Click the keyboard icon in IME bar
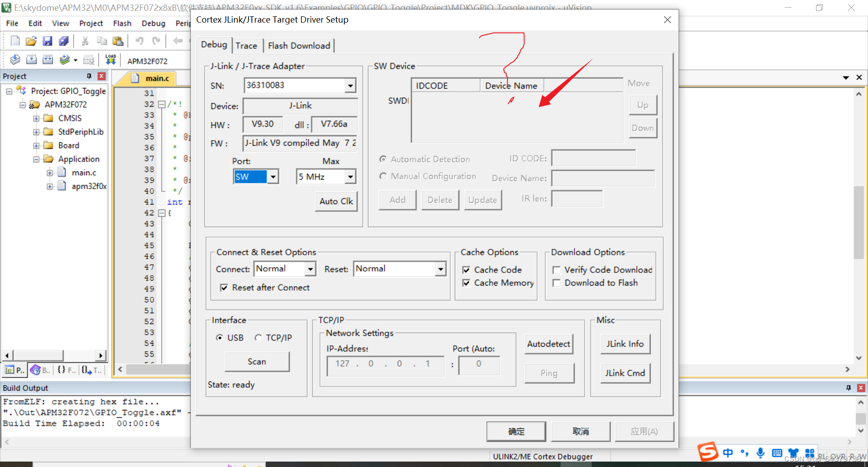 pos(777,453)
